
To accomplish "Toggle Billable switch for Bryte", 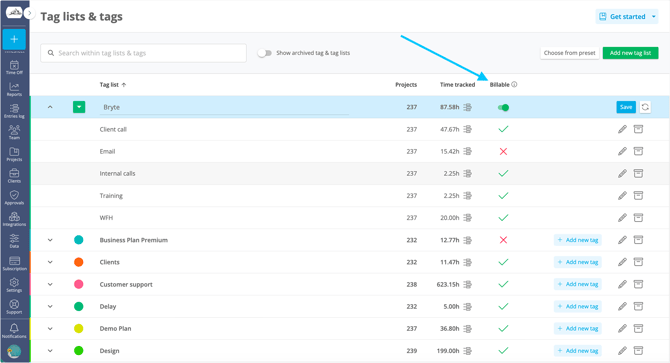I will tap(503, 107).
